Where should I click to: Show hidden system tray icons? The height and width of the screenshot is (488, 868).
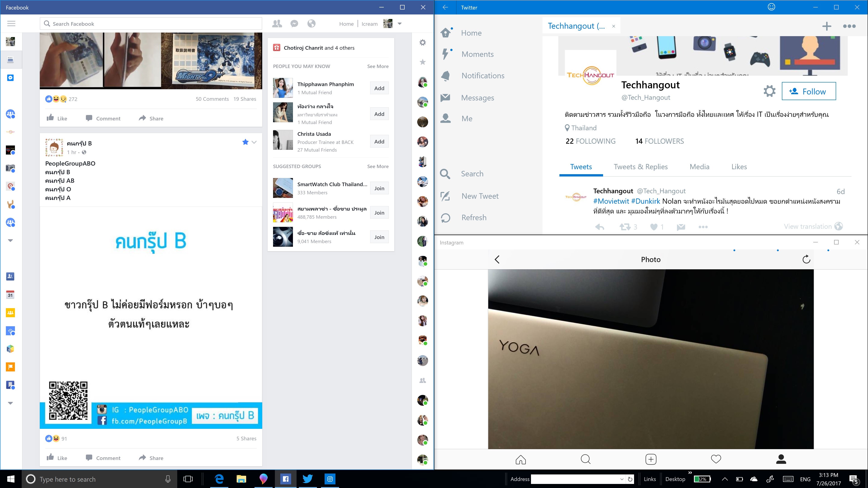[724, 479]
